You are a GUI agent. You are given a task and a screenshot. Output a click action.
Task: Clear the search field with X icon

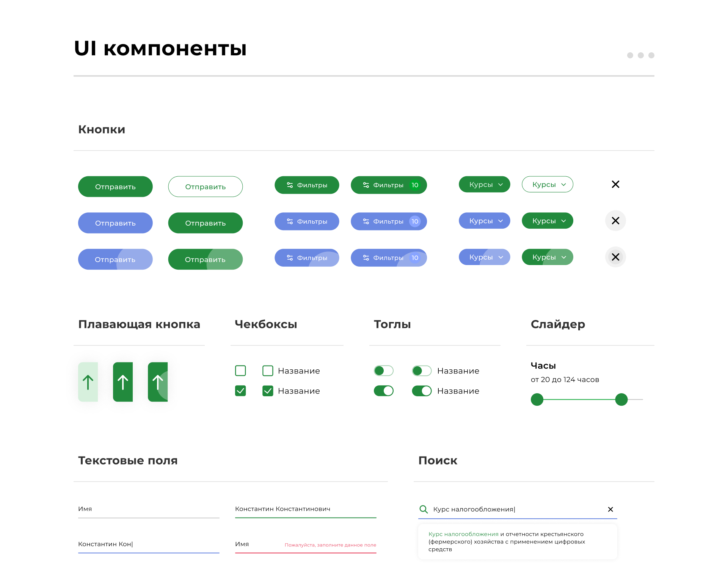click(610, 509)
